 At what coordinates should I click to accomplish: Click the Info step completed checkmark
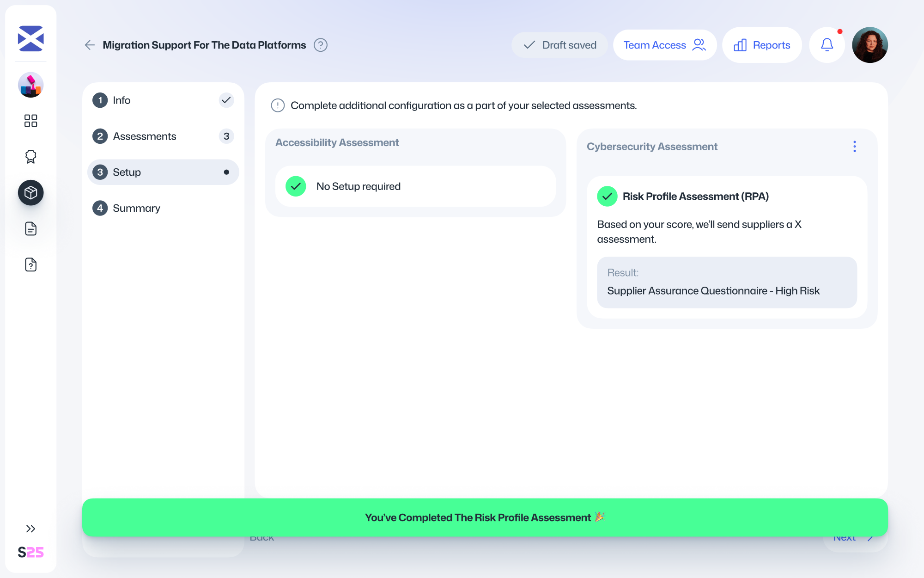click(x=226, y=100)
